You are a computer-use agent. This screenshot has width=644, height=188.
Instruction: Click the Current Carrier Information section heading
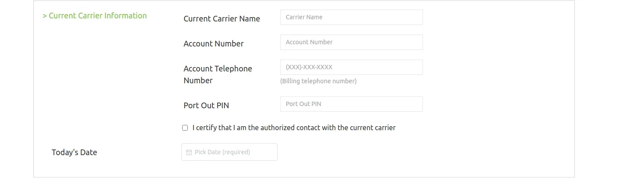pos(95,16)
